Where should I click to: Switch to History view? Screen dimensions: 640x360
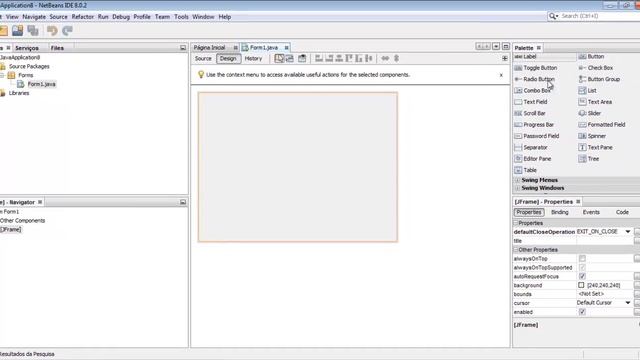[253, 59]
